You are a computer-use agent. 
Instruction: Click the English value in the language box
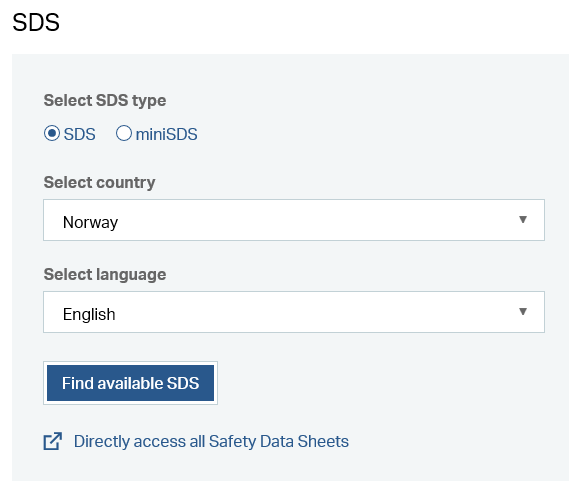(x=89, y=314)
